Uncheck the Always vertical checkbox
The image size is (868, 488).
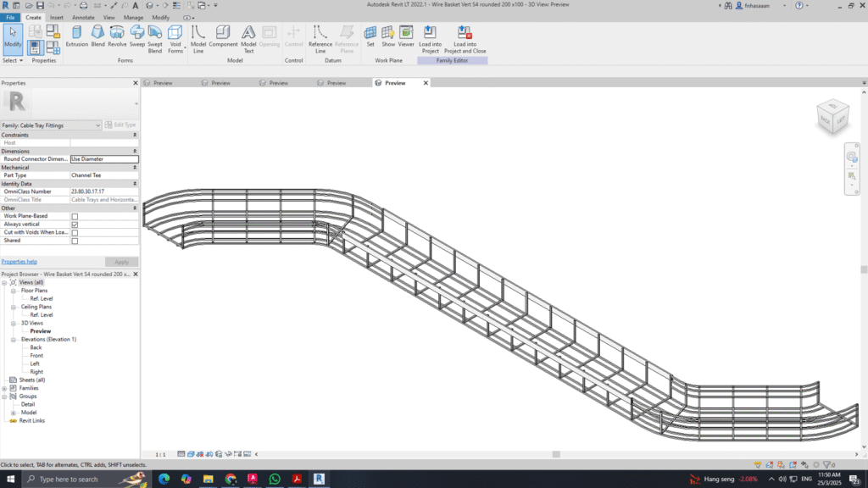pyautogui.click(x=75, y=225)
